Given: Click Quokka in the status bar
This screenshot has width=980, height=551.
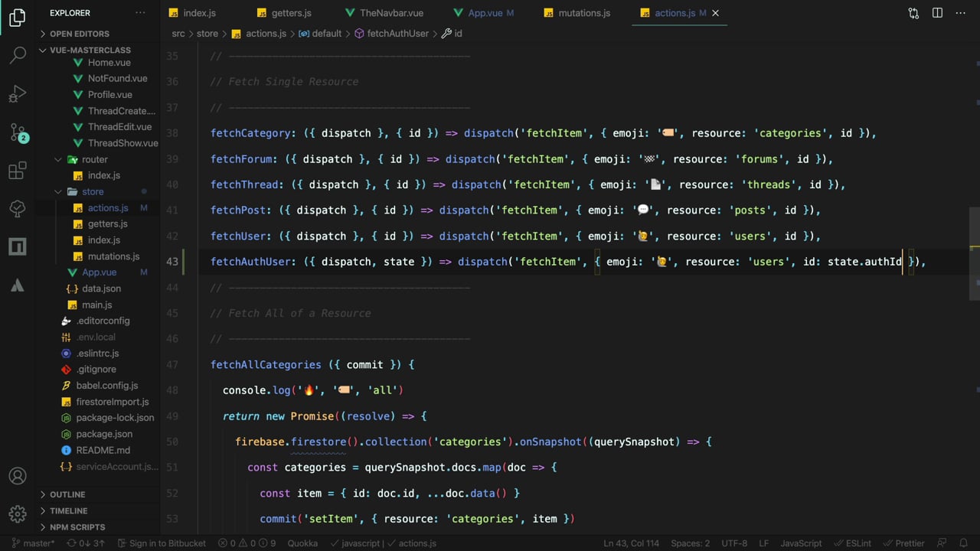Looking at the screenshot, I should point(302,543).
